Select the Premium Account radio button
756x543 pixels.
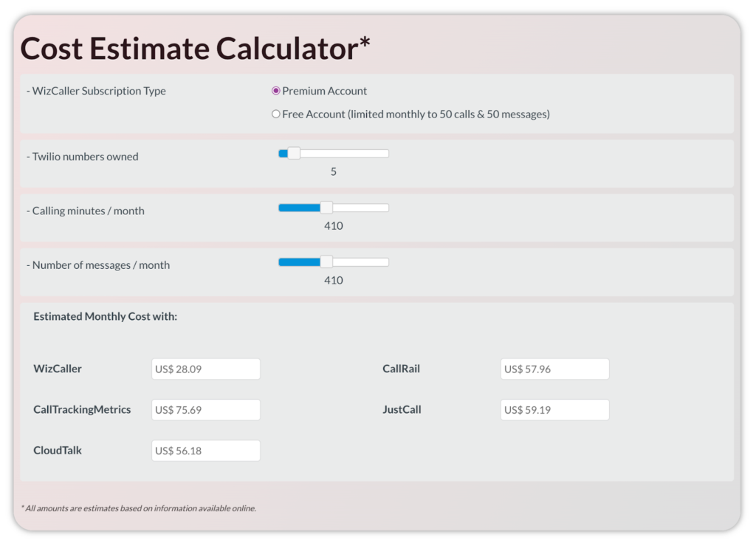point(276,91)
